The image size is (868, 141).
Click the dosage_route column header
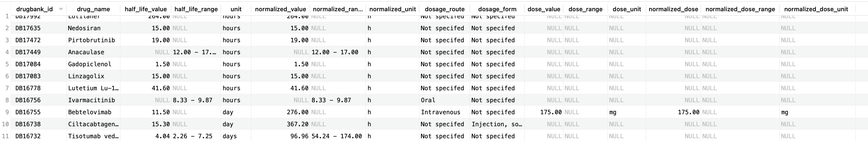tap(444, 9)
